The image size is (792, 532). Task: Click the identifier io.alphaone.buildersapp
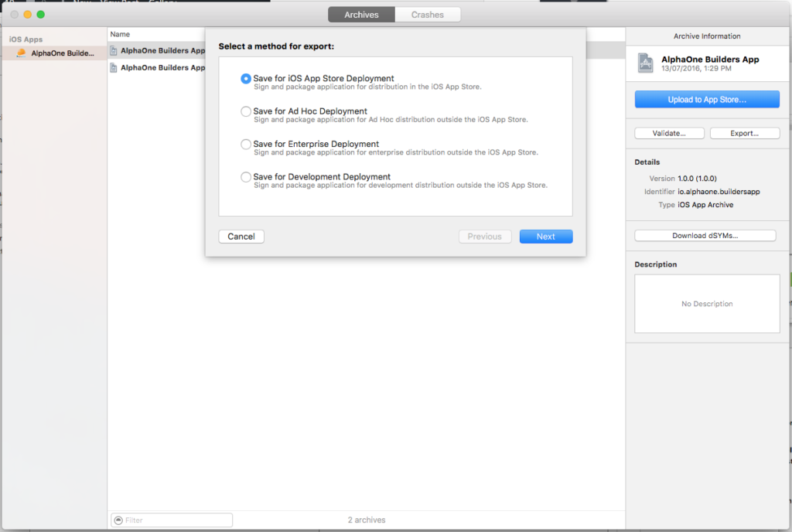pyautogui.click(x=719, y=192)
